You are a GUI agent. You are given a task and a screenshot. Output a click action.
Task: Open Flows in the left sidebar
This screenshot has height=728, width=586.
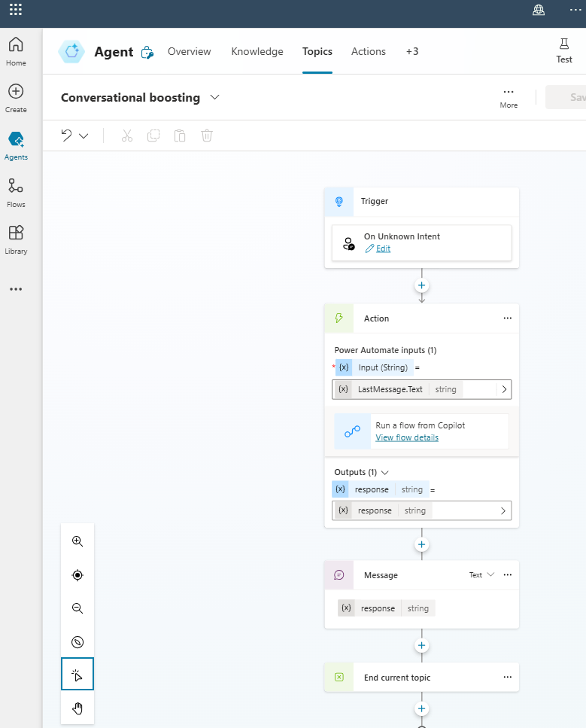(16, 193)
